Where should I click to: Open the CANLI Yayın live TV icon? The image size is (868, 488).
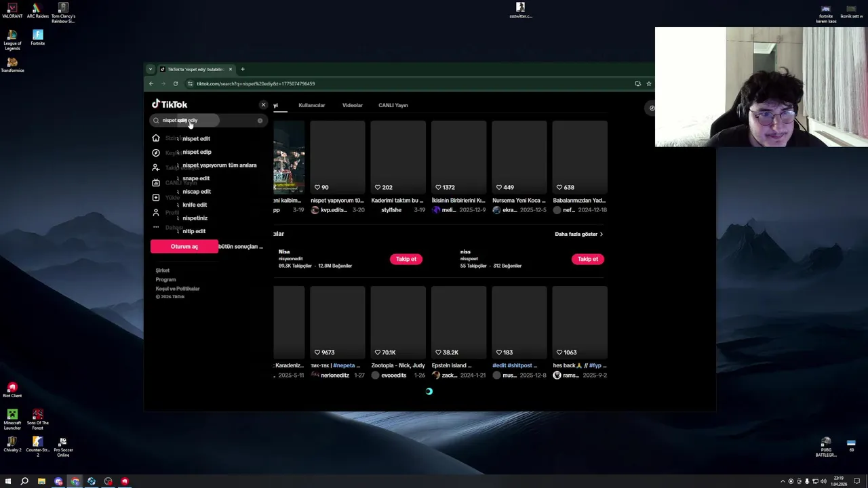pyautogui.click(x=156, y=182)
